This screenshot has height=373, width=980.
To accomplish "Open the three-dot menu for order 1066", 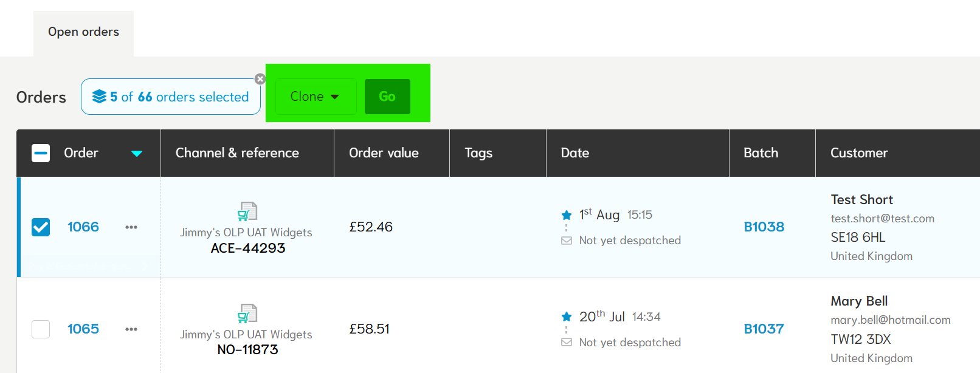I will [131, 227].
